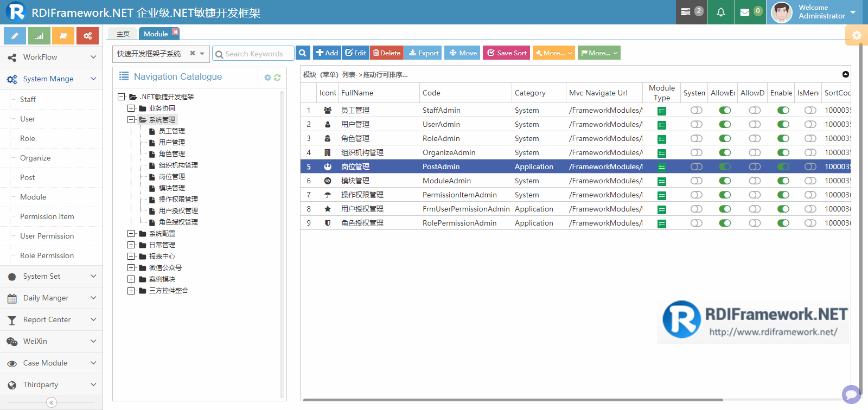The height and width of the screenshot is (410, 868).
Task: Toggle Enable switch for OrganizeAdmin row
Action: [783, 152]
